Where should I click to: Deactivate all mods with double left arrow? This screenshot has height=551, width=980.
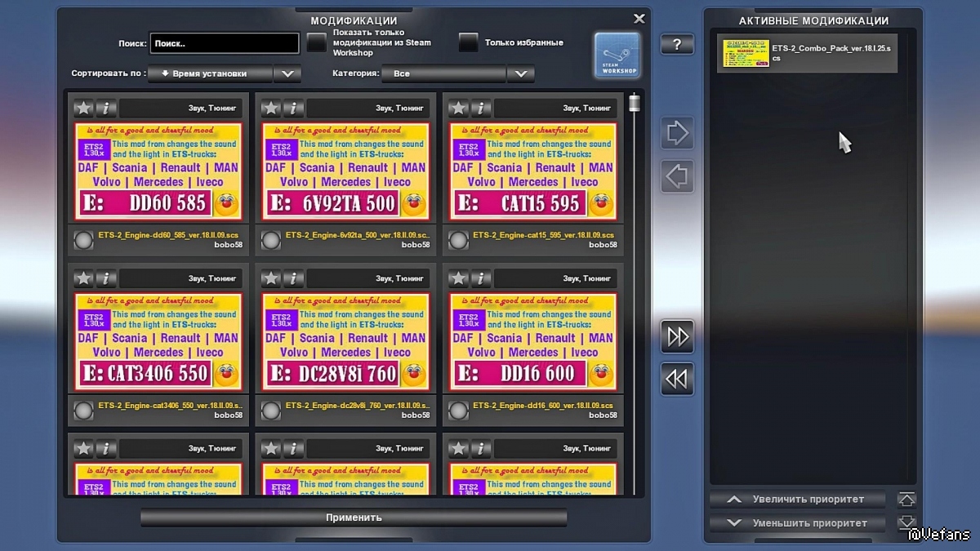pyautogui.click(x=677, y=379)
